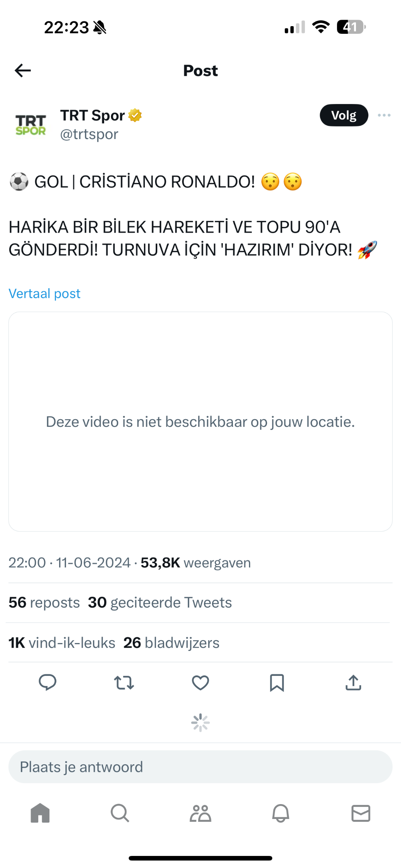The width and height of the screenshot is (401, 868).
Task: Open the Search tab with the magnifier icon
Action: (120, 813)
